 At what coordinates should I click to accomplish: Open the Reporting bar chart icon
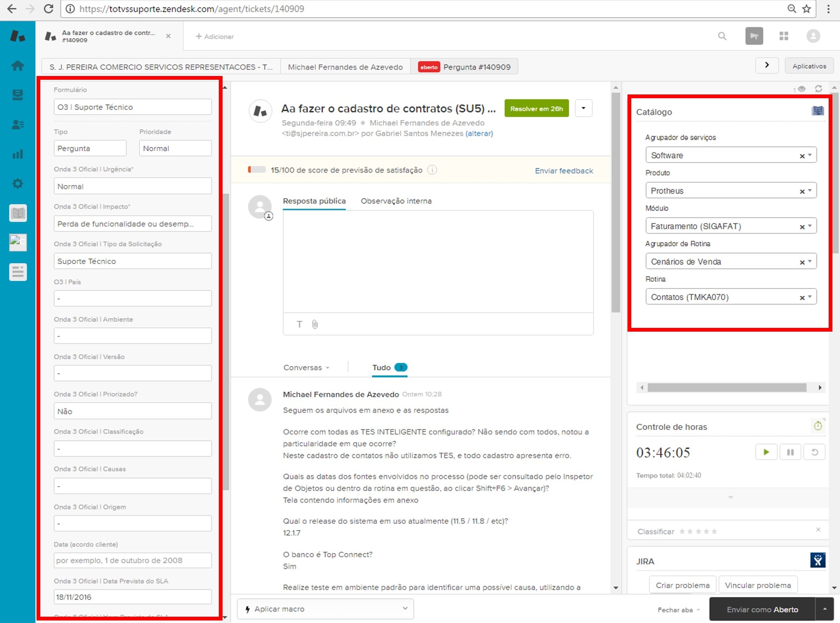point(18,154)
